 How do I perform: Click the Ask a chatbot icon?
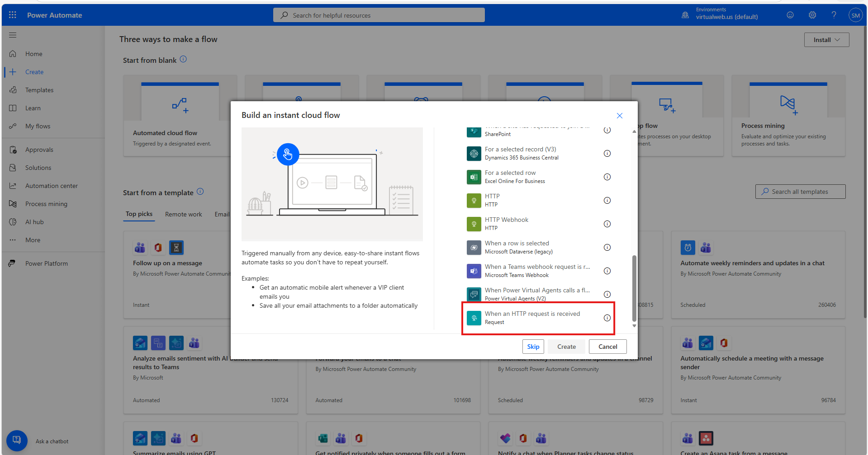[x=17, y=441]
